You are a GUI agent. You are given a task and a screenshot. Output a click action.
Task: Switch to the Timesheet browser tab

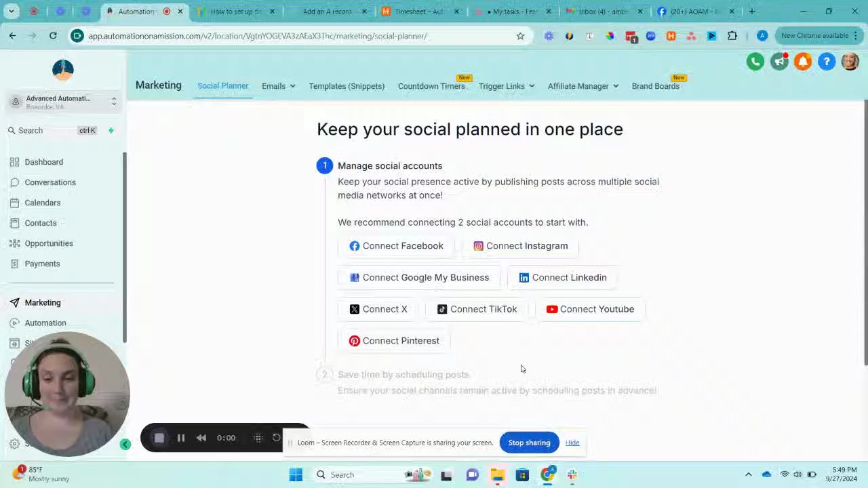click(420, 12)
